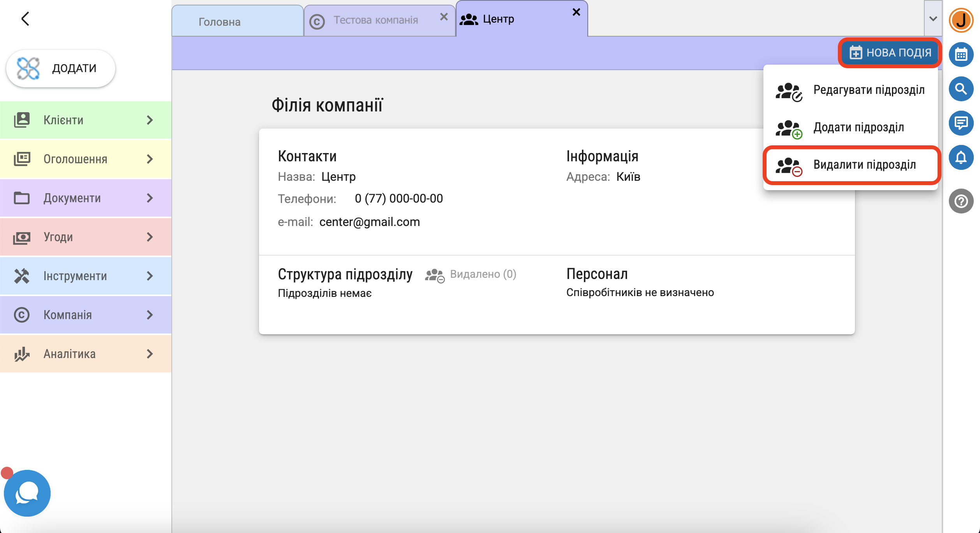This screenshot has width=980, height=533.
Task: Open notifications bell icon
Action: (961, 157)
